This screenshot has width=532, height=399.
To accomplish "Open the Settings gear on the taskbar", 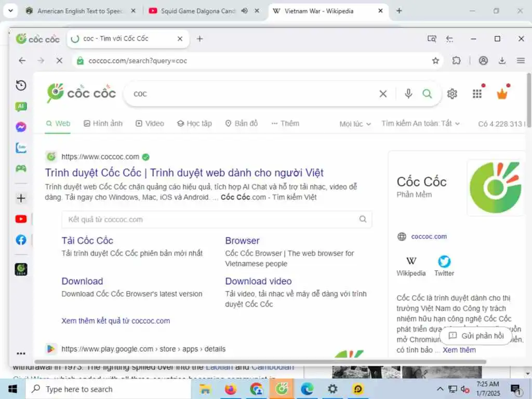I will (x=332, y=389).
